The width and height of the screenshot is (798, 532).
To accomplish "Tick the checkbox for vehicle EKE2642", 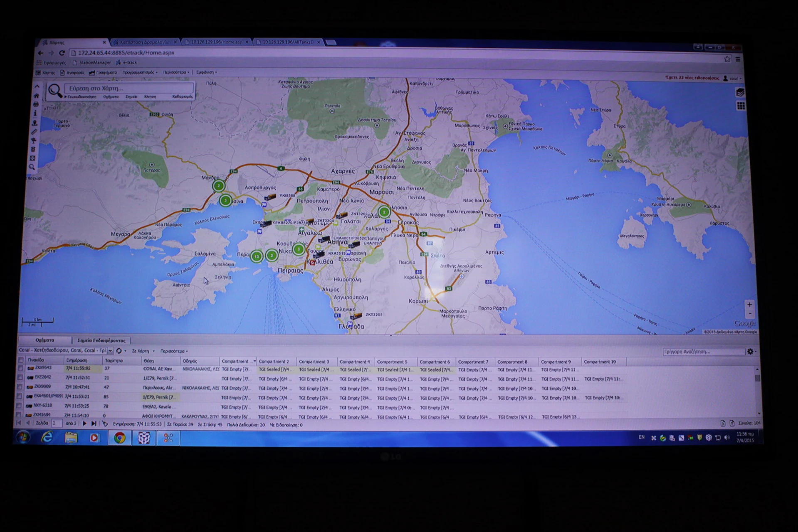I will [20, 377].
